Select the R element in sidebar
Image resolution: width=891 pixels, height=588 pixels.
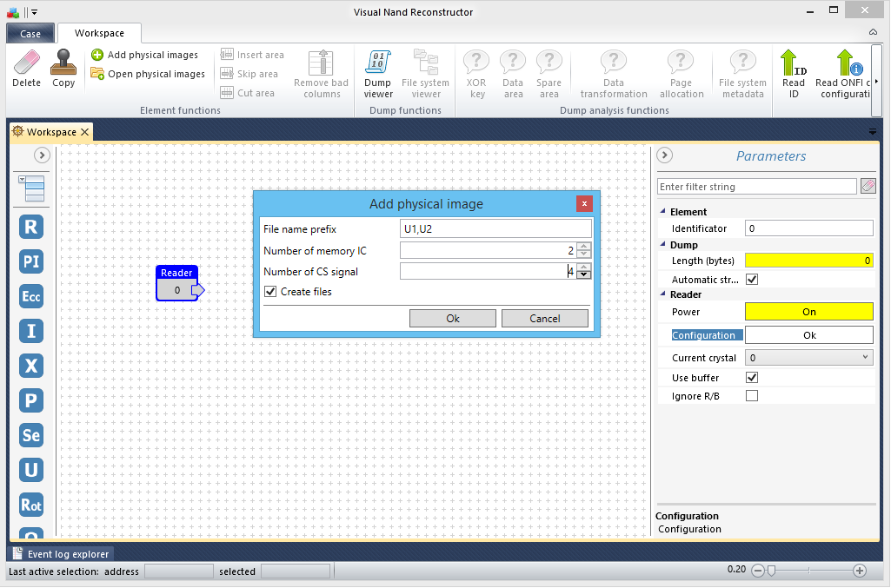[x=31, y=227]
